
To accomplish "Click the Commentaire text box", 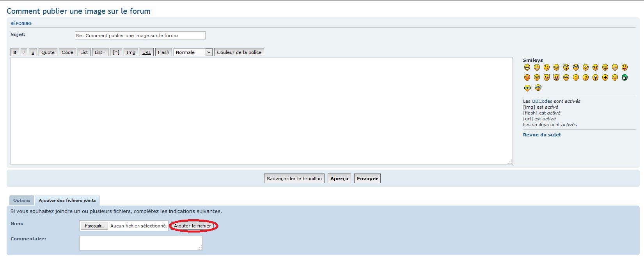I will tap(141, 243).
